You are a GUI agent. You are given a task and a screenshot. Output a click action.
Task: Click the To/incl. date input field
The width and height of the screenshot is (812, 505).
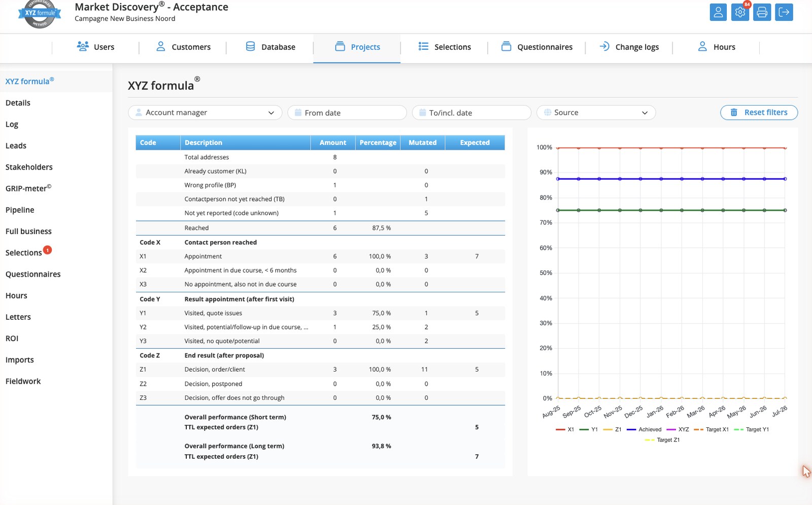(471, 112)
